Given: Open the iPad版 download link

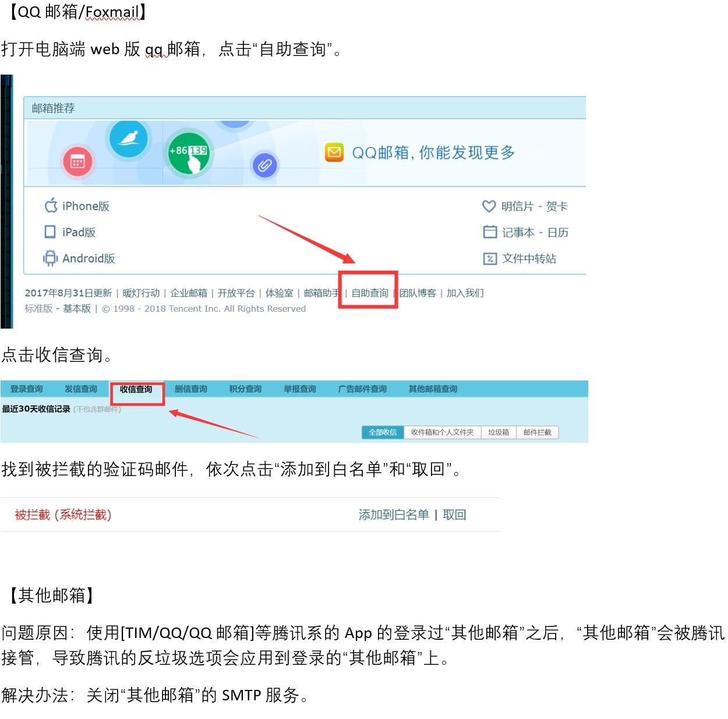Looking at the screenshot, I should click(x=70, y=232).
